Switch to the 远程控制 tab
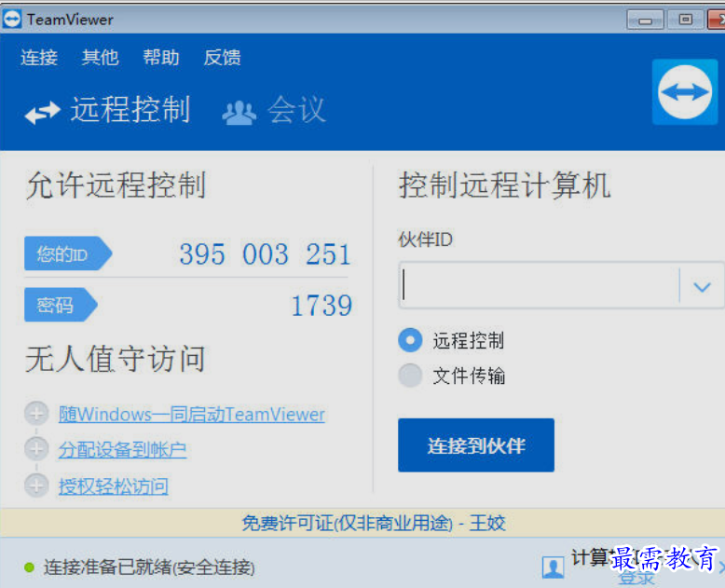 [107, 111]
